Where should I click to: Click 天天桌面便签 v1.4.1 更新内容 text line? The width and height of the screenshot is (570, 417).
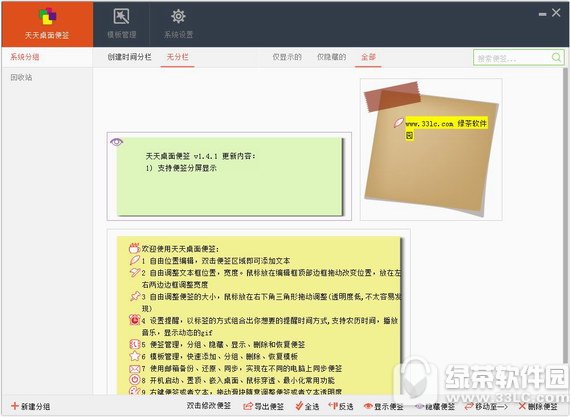(200, 156)
